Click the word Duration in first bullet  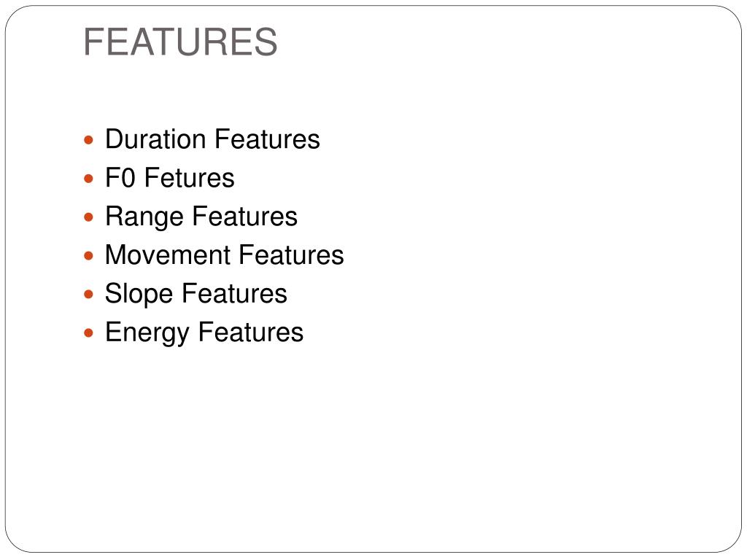155,139
